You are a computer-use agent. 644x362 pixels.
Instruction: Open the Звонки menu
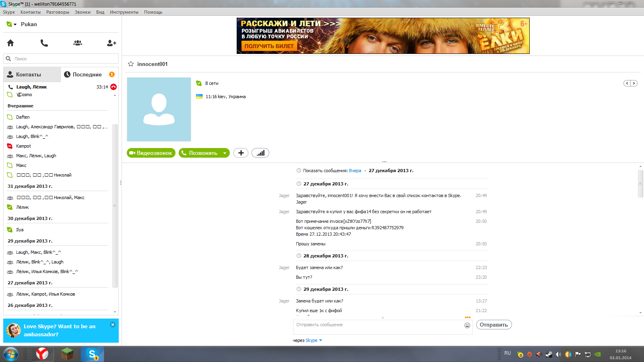[x=83, y=12]
